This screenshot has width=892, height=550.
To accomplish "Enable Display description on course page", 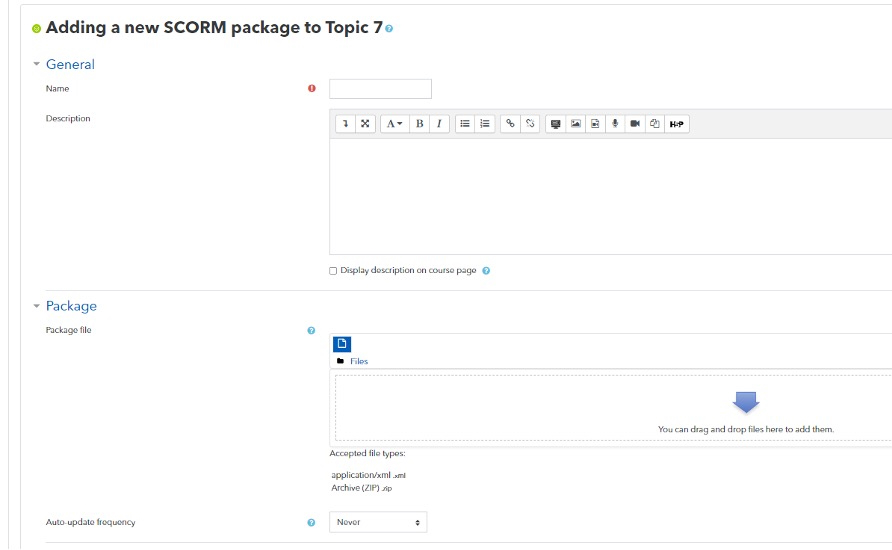I will [333, 271].
